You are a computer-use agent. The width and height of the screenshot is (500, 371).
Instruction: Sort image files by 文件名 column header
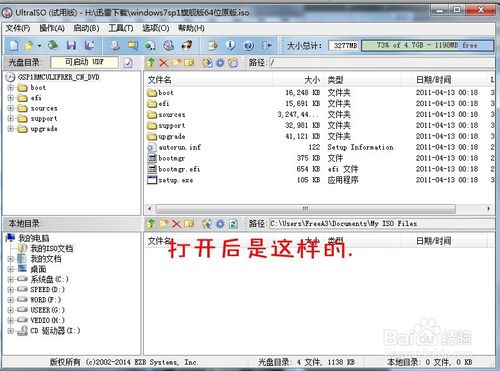209,80
